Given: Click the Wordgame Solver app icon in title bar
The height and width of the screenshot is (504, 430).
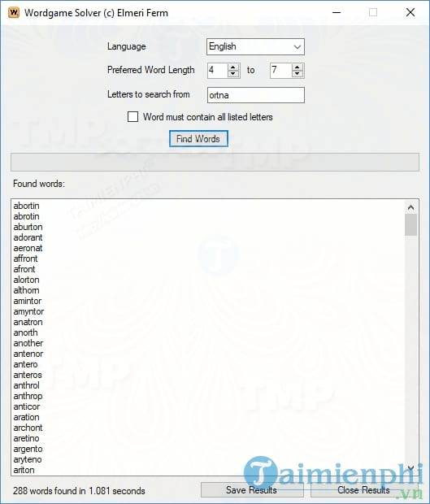Looking at the screenshot, I should [x=14, y=12].
